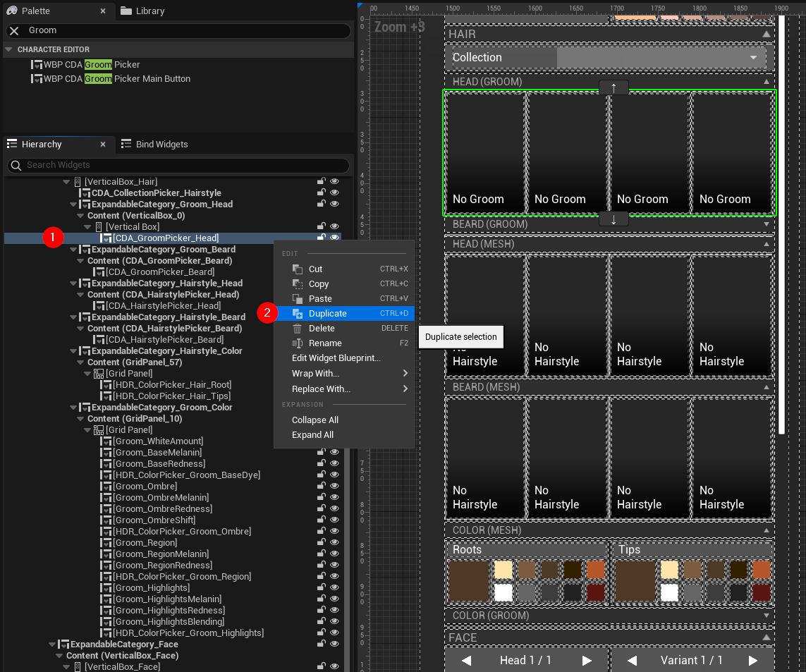The height and width of the screenshot is (672, 806).
Task: Collapse the ExpandableCategory_Groom_Color tree node
Action: click(x=73, y=407)
